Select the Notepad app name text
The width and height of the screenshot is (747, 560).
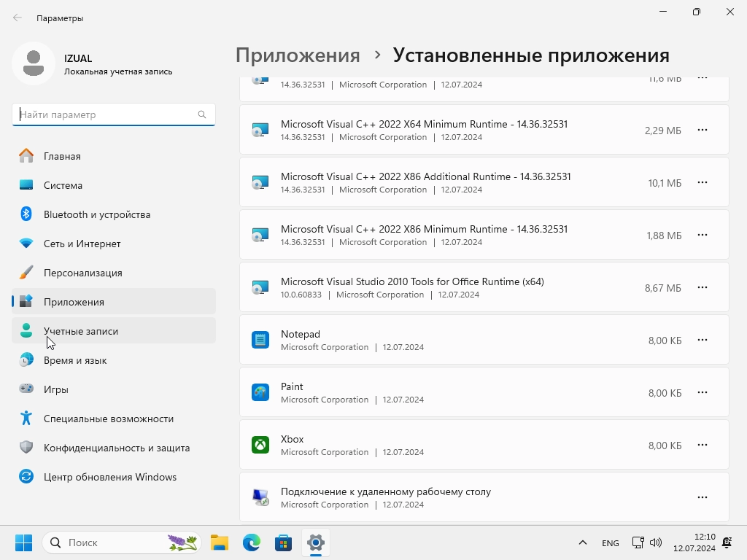pos(300,334)
